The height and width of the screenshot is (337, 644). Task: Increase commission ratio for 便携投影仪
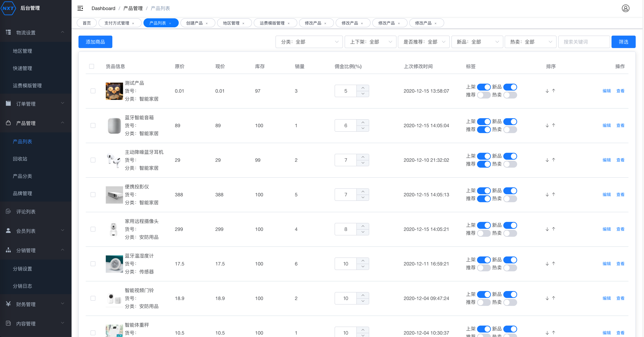pyautogui.click(x=363, y=191)
